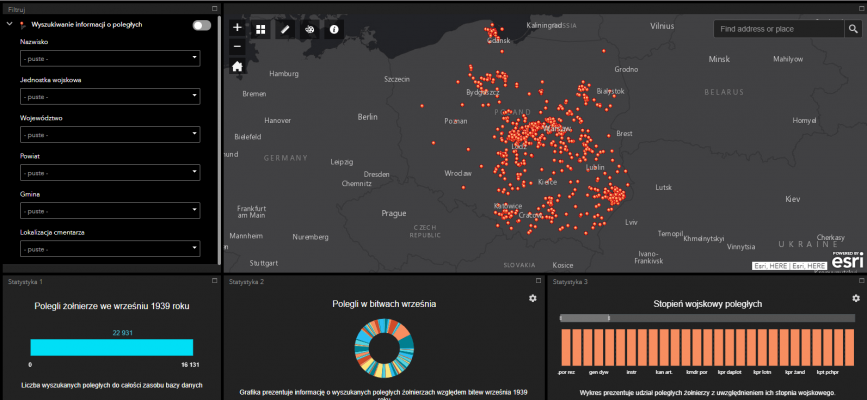Open the basemap gallery grid icon

(261, 30)
